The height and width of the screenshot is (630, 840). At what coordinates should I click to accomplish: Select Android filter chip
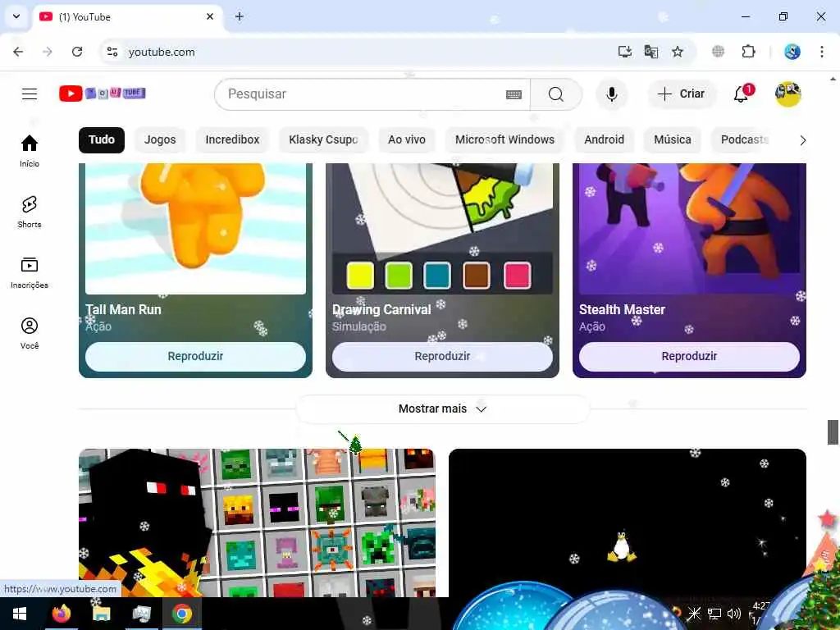coord(605,139)
